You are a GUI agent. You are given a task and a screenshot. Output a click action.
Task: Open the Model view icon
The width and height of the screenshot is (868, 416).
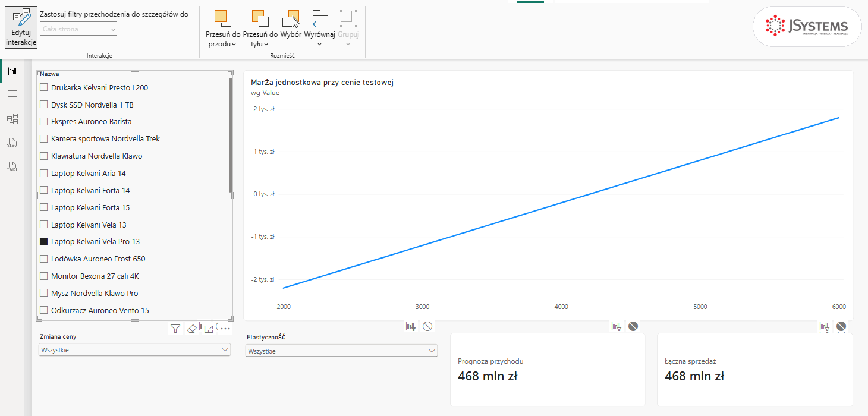(x=12, y=119)
